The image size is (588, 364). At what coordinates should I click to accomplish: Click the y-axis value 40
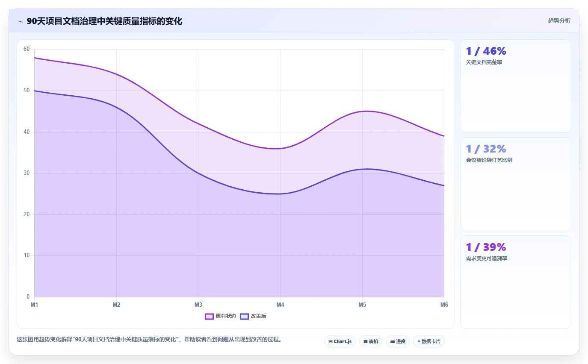pyautogui.click(x=27, y=132)
